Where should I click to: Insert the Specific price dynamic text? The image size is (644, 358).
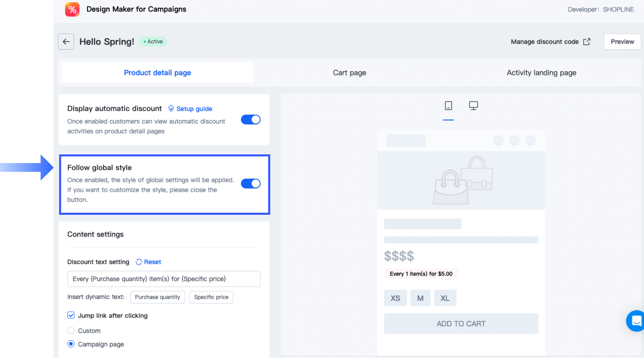point(211,297)
